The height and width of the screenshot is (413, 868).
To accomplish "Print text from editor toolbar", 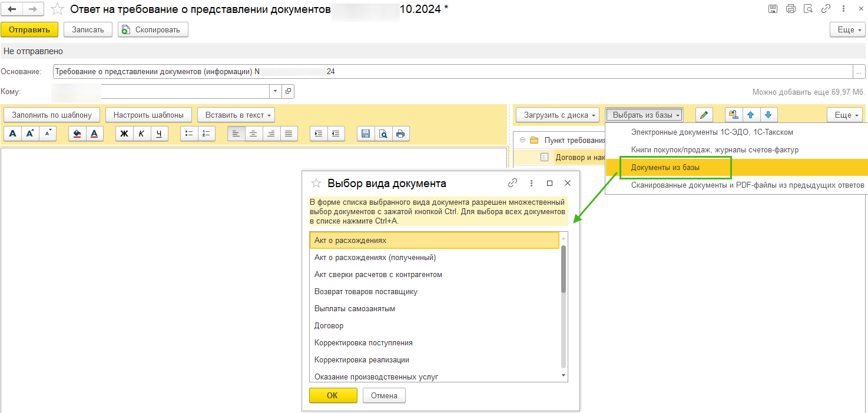I will pos(401,134).
